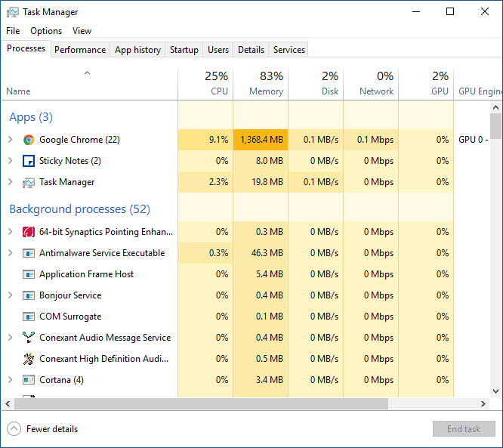The width and height of the screenshot is (503, 448).
Task: Click the Application Frame Host name
Action: click(86, 274)
